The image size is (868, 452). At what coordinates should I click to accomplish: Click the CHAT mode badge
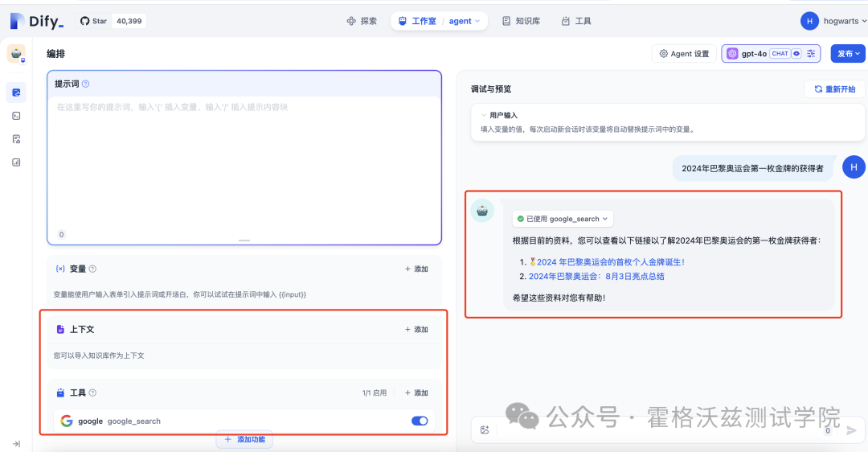pyautogui.click(x=780, y=54)
